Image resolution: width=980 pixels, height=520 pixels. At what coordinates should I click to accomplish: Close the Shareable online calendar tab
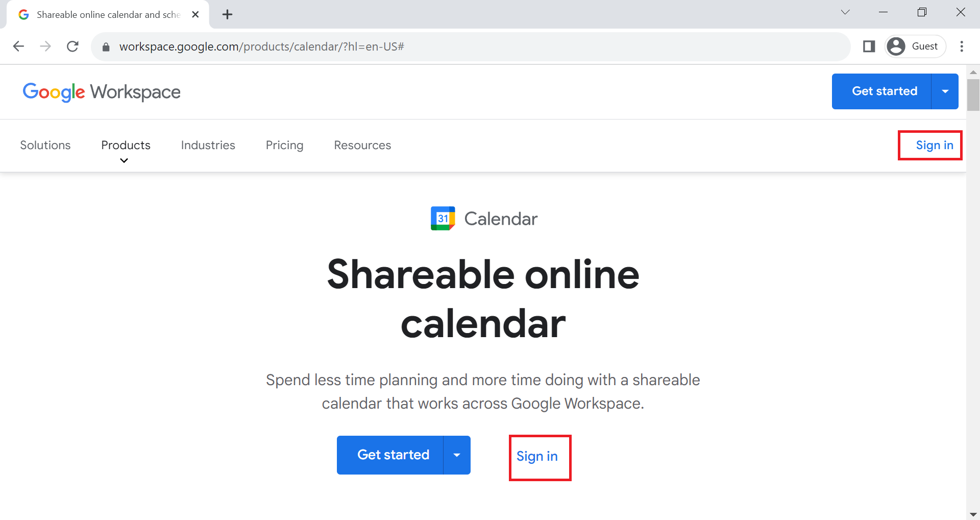click(195, 14)
